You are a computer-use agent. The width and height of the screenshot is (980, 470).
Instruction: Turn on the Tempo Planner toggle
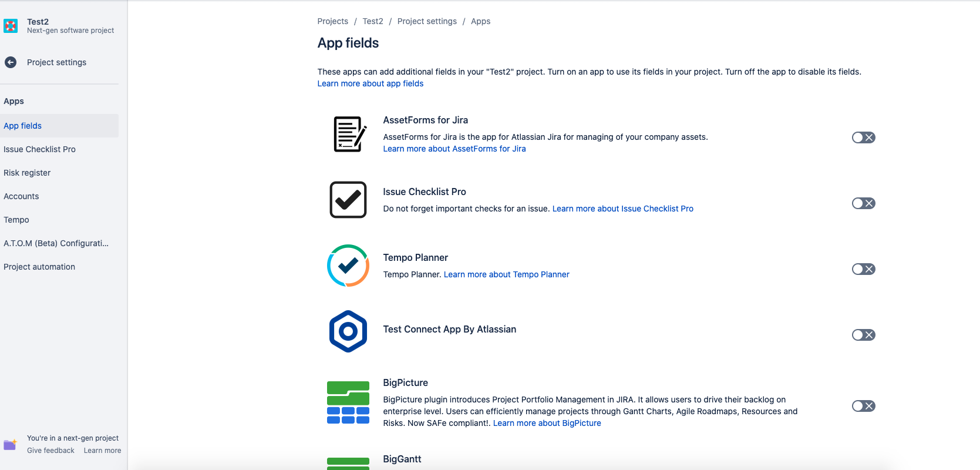coord(864,269)
